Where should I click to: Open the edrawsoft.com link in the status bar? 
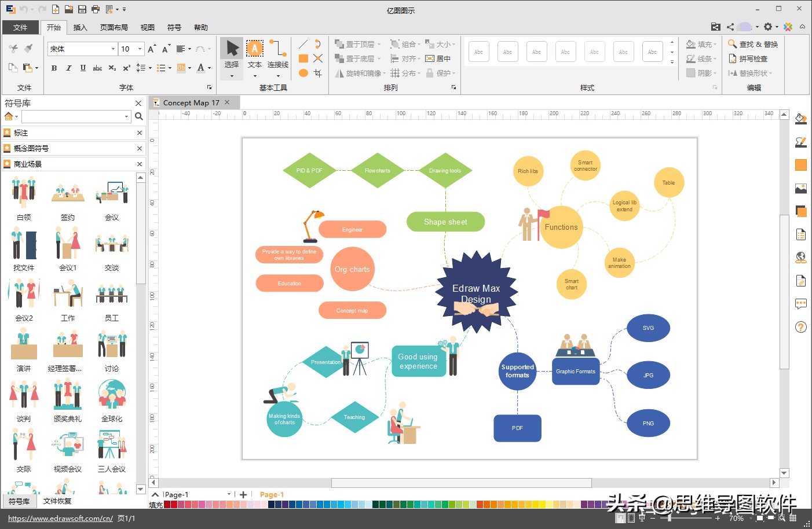click(60, 519)
